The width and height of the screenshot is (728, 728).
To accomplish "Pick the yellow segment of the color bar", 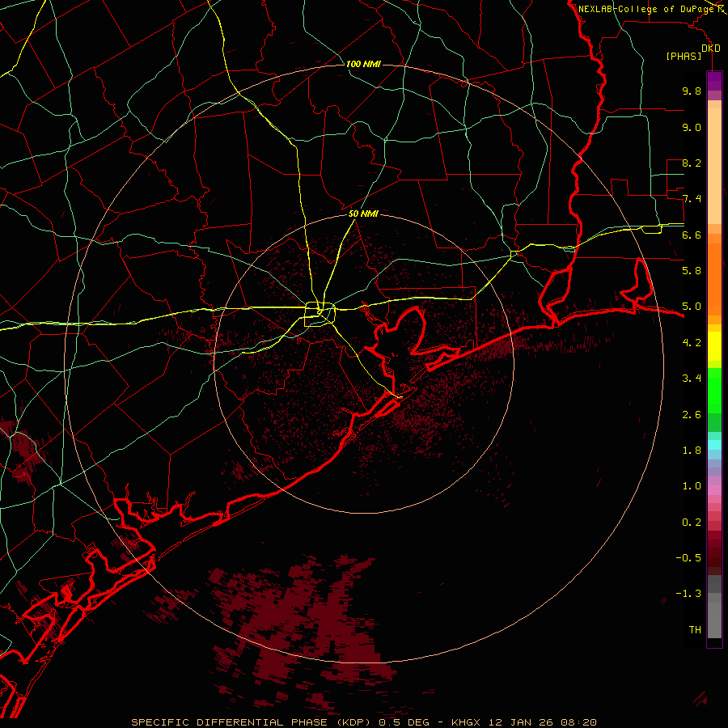I will click(x=714, y=346).
